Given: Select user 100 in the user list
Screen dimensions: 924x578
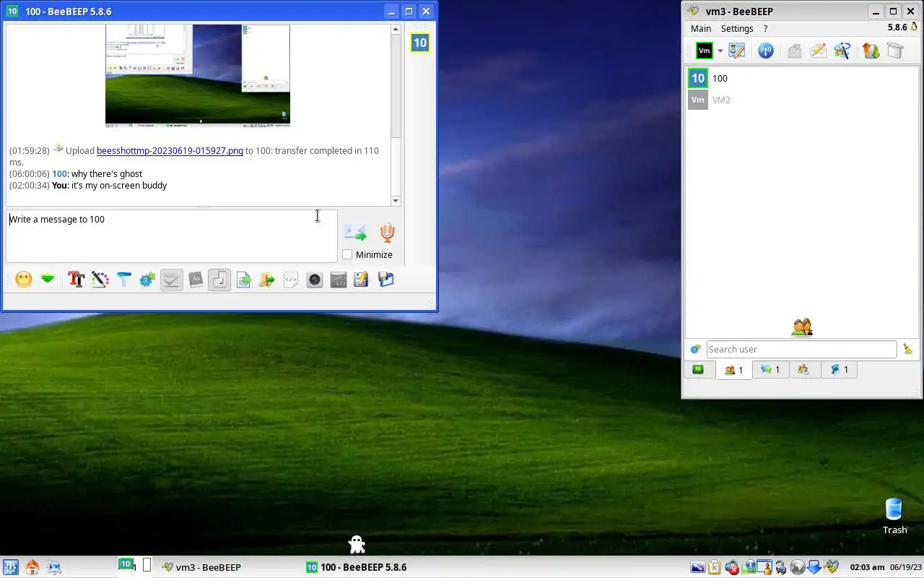Looking at the screenshot, I should pyautogui.click(x=801, y=78).
